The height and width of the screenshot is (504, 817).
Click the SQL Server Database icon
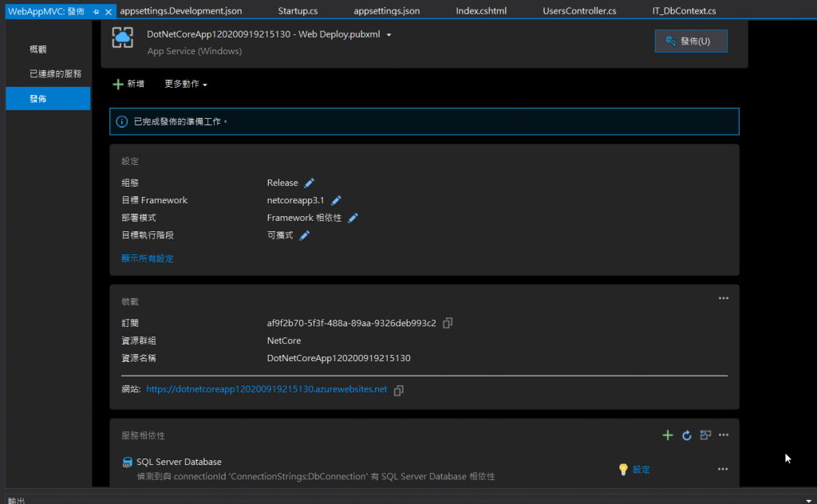tap(127, 463)
